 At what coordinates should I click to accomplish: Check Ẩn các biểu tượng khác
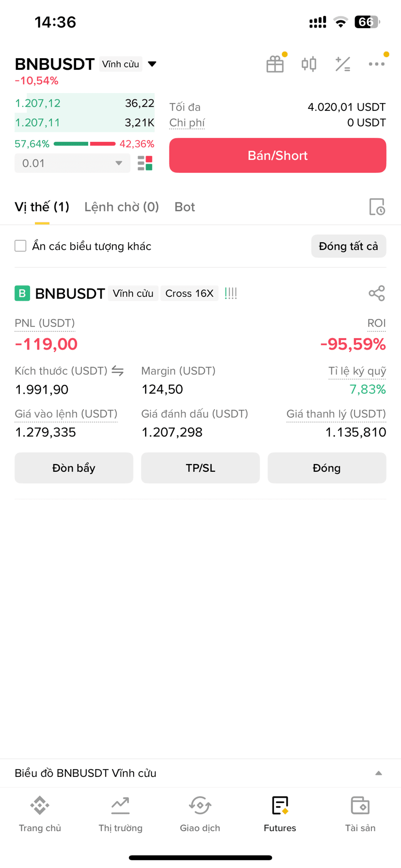20,246
